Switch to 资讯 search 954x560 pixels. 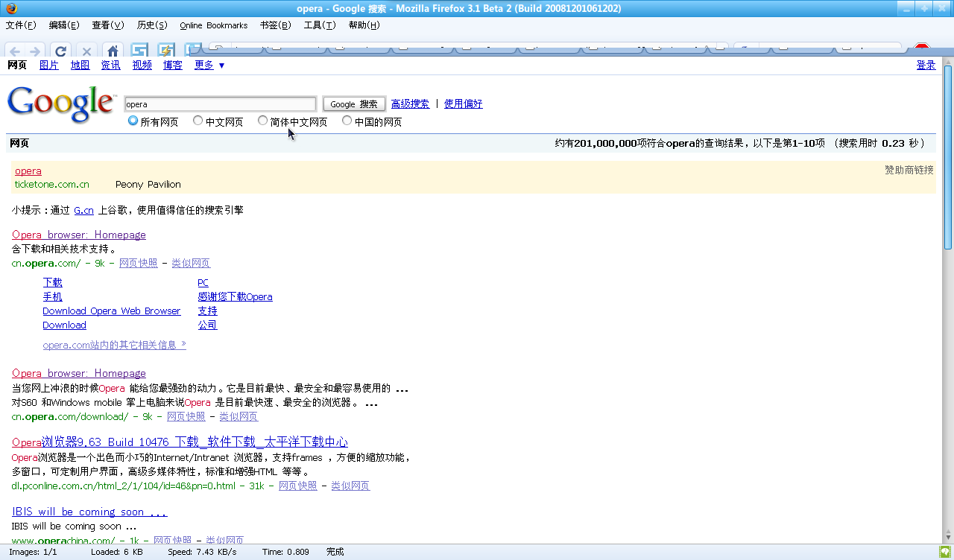point(111,66)
